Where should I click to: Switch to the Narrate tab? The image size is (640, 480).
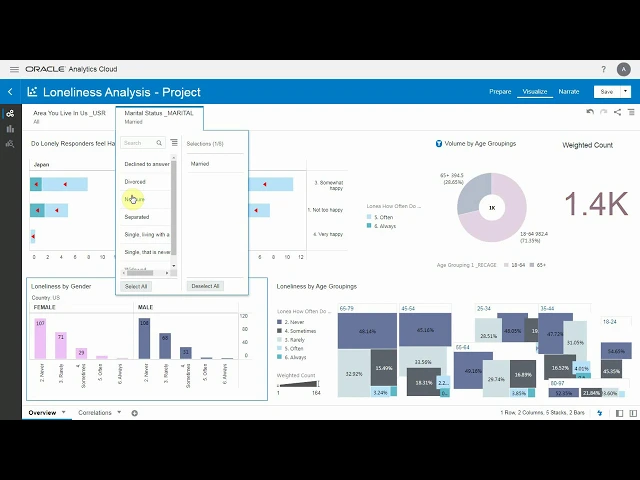(x=569, y=91)
